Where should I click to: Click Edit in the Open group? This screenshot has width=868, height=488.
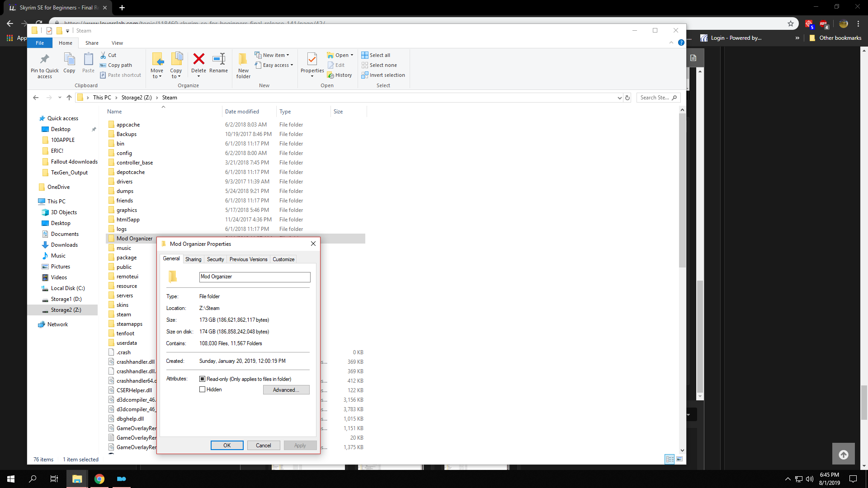point(336,65)
